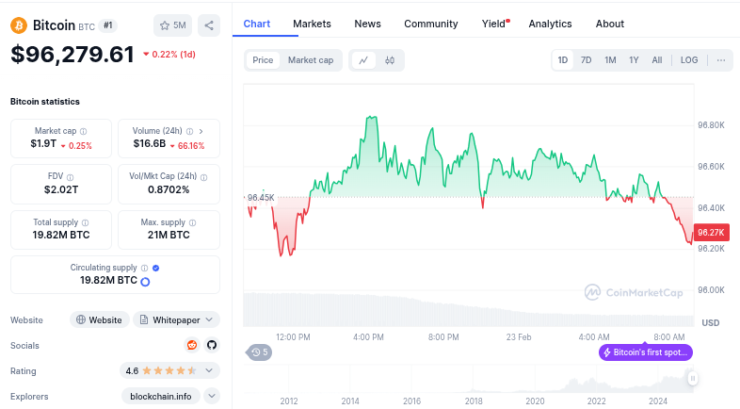The width and height of the screenshot is (740, 409).
Task: Click the 2022 year on mini timeline
Action: pyautogui.click(x=596, y=401)
